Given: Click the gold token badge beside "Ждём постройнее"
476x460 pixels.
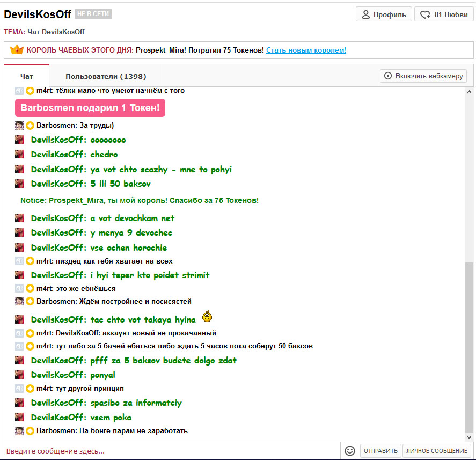Looking at the screenshot, I should click(30, 302).
